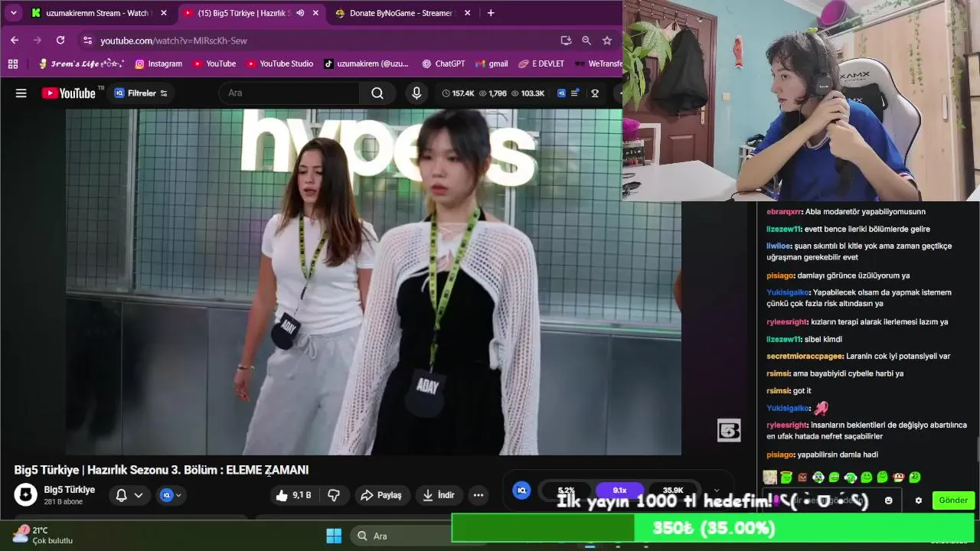Expand the stats bar chevron below the video

(x=716, y=491)
